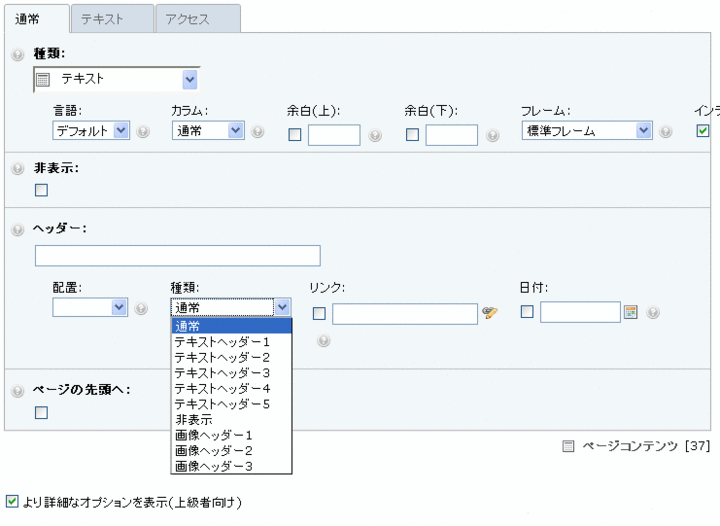The image size is (720, 526).
Task: Click help icon next to 言語 dropdown
Action: click(143, 132)
